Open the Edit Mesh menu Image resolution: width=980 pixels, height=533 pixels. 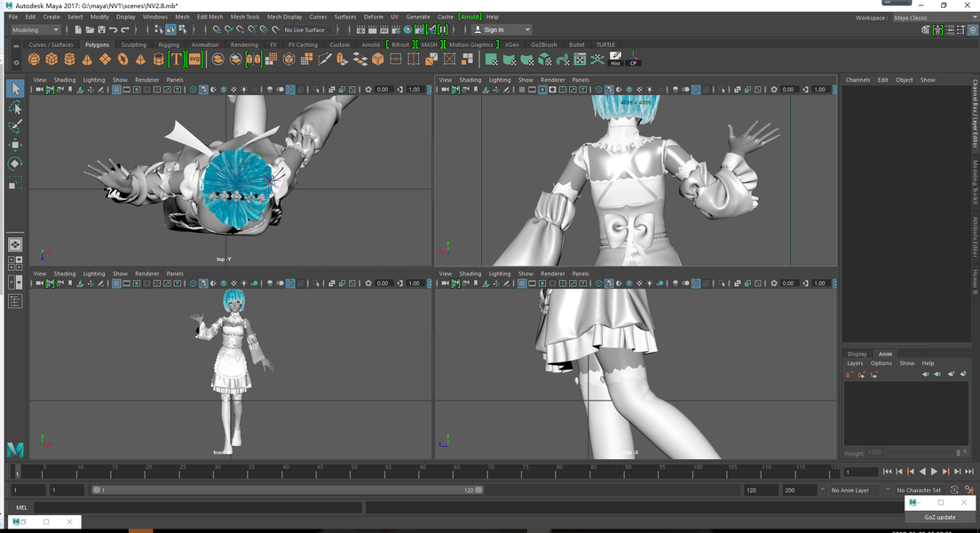click(209, 17)
